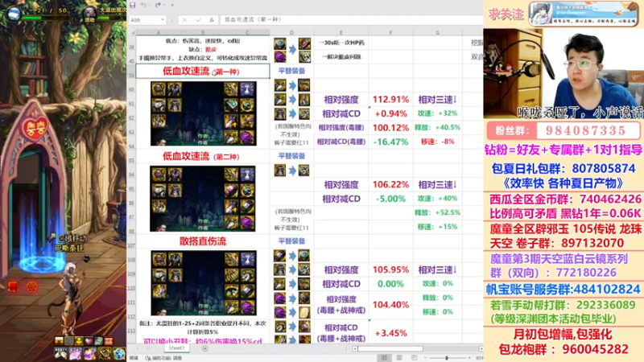Open accessibility checker in status bar
The height and width of the screenshot is (362, 644).
point(164,358)
